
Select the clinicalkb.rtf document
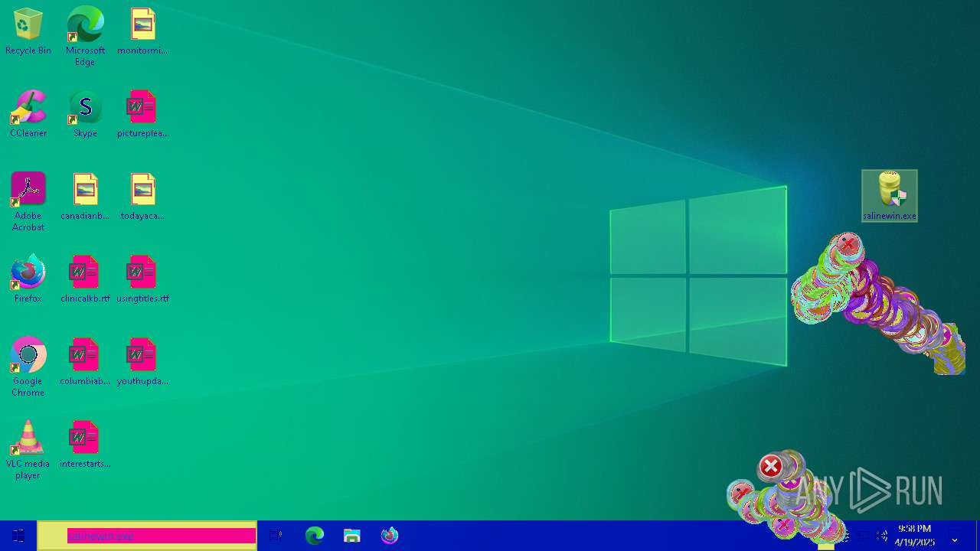pyautogui.click(x=85, y=280)
